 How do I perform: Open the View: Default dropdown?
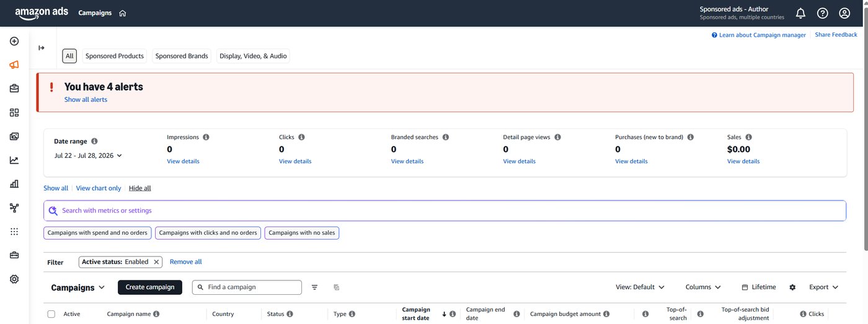point(640,287)
